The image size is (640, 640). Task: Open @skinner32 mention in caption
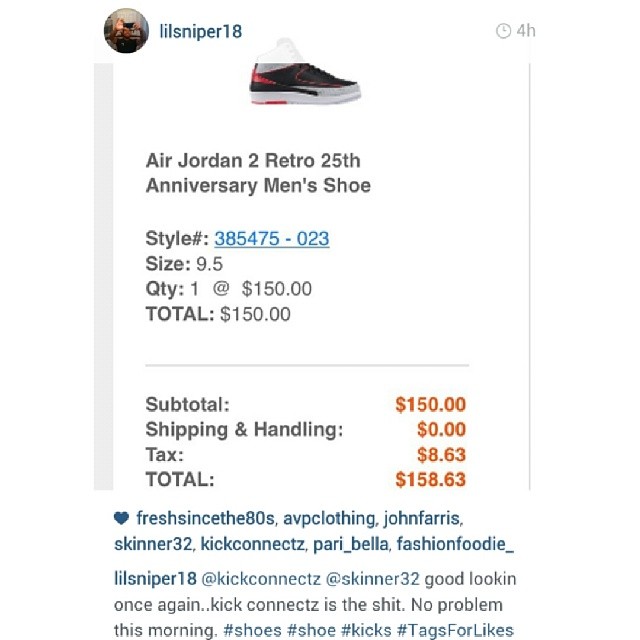coord(372,579)
